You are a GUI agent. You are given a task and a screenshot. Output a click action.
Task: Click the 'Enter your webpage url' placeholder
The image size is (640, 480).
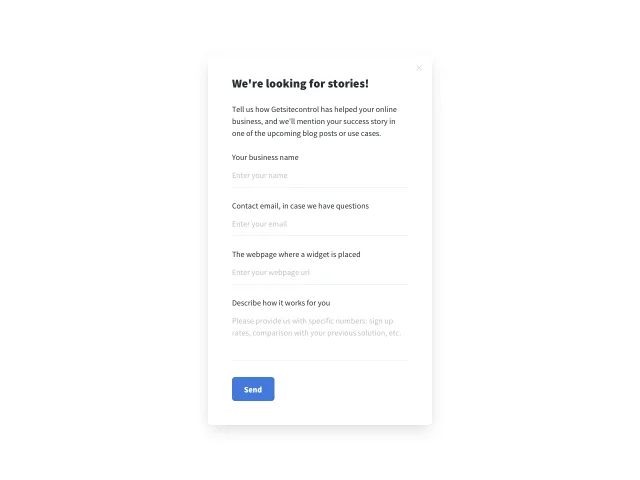271,273
